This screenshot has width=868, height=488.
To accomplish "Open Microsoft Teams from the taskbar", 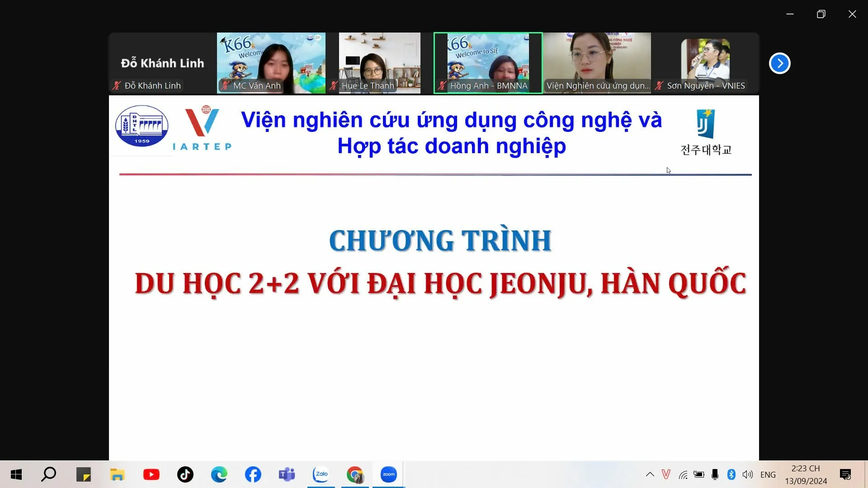I will pyautogui.click(x=287, y=474).
